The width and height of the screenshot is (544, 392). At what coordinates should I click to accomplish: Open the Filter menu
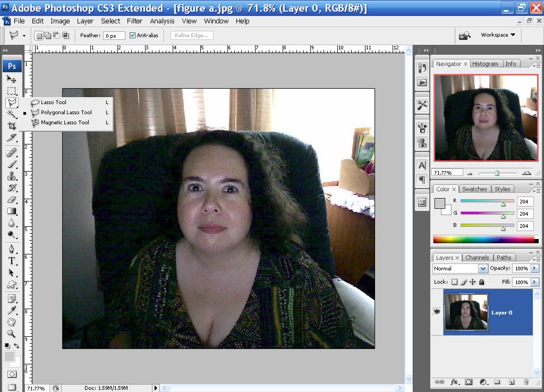click(134, 21)
